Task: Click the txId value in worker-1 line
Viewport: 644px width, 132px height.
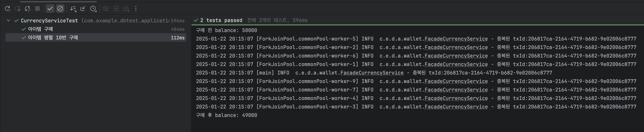Action: tap(582, 64)
